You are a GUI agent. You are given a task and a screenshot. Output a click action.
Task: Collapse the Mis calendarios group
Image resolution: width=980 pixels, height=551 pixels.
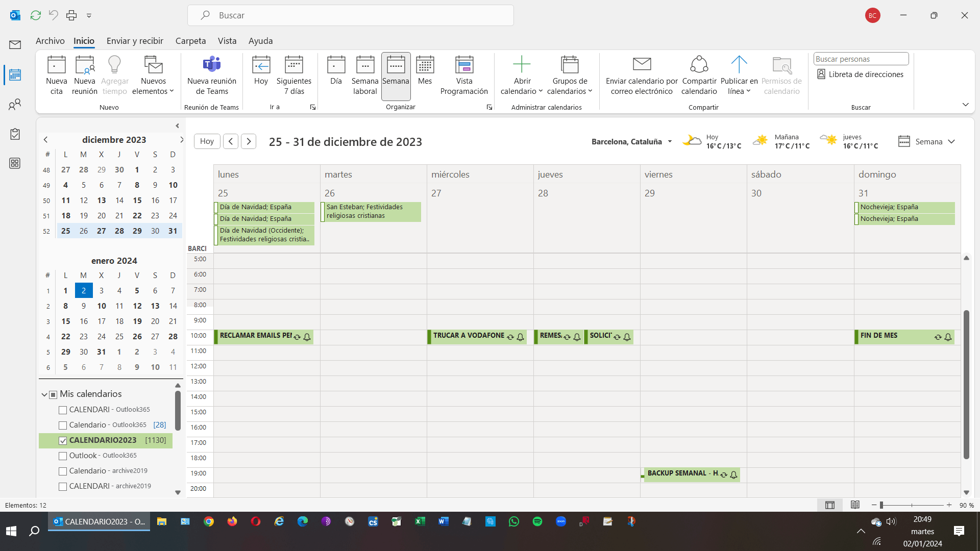(x=44, y=394)
